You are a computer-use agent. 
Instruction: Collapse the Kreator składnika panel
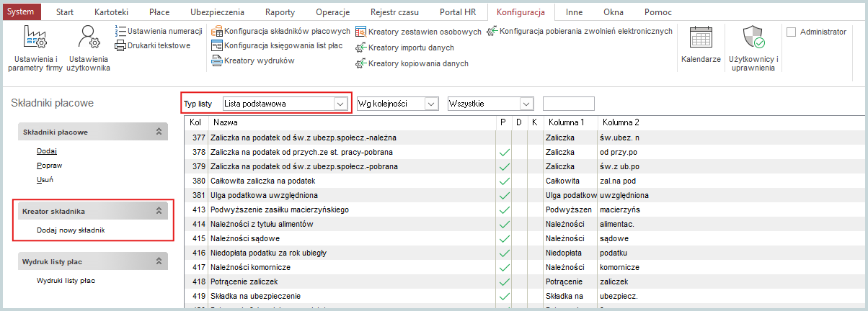158,212
